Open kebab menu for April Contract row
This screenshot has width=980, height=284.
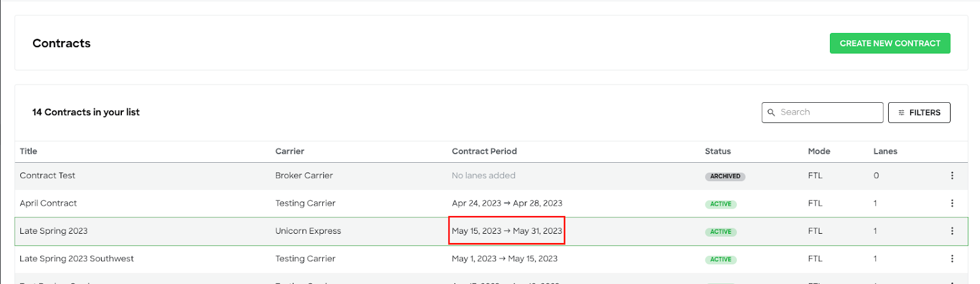tap(952, 203)
